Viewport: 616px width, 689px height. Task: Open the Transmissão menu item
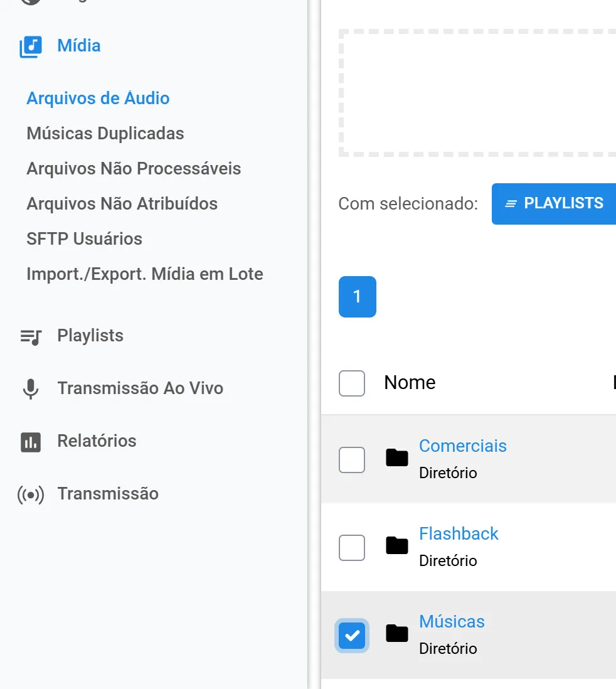pyautogui.click(x=108, y=493)
